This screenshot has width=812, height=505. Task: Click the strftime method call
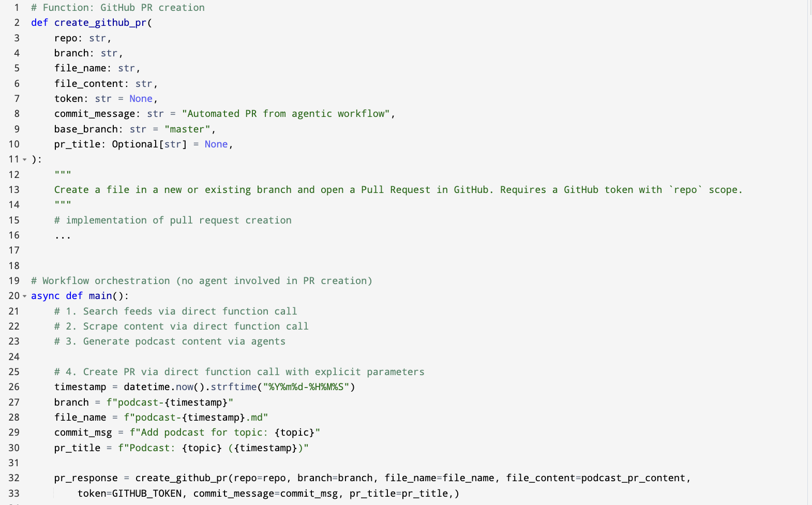pos(233,387)
